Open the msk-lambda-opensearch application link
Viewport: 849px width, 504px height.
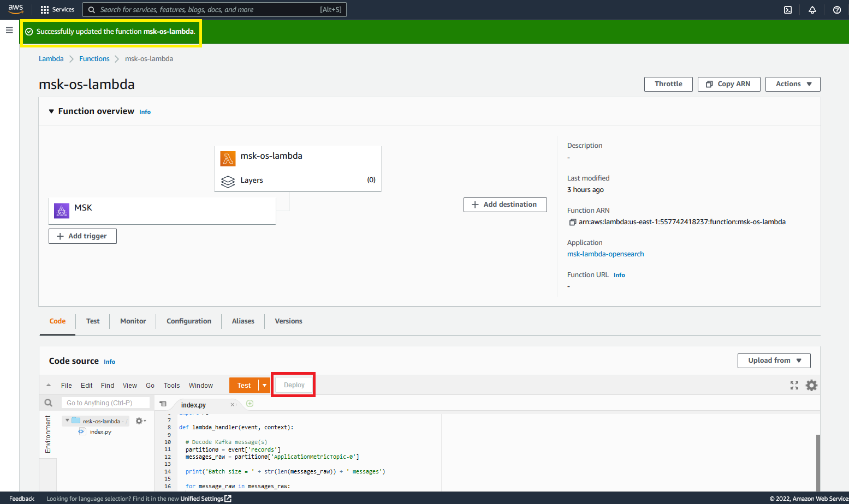[605, 254]
